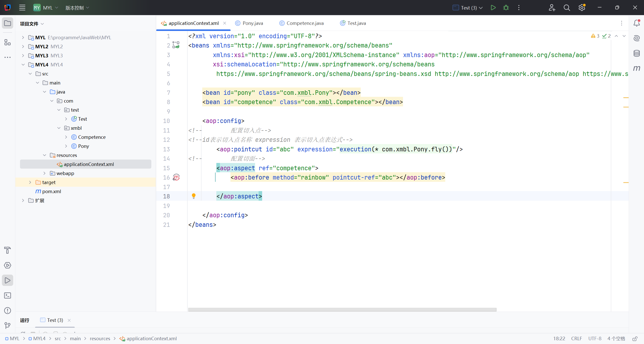The image size is (644, 344).
Task: Toggle the Run tool window
Action: [8, 280]
